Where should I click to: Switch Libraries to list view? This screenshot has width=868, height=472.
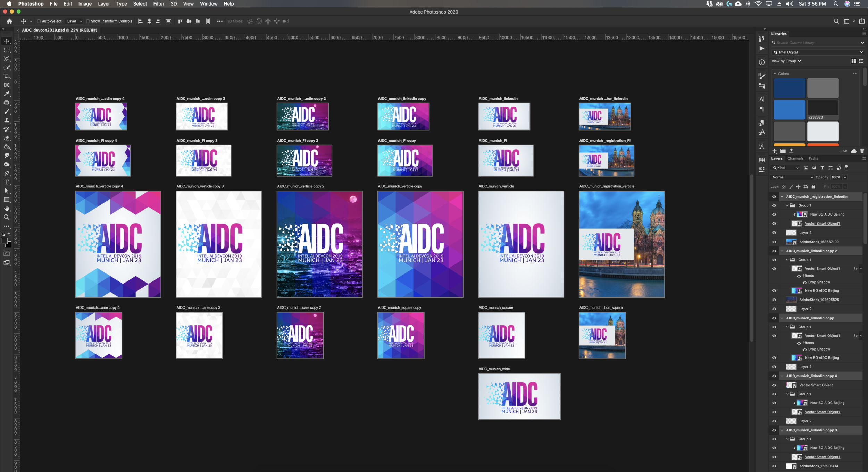click(x=861, y=61)
